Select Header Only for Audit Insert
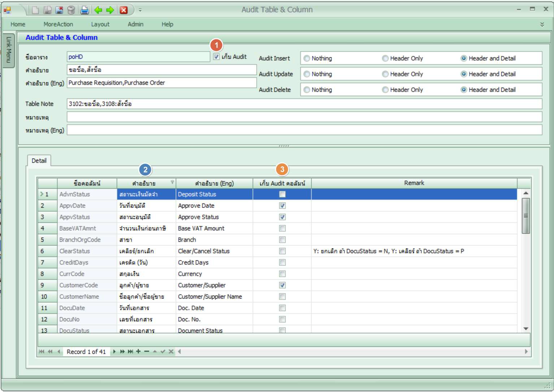Screen dimensions: 554x392 click(385, 58)
